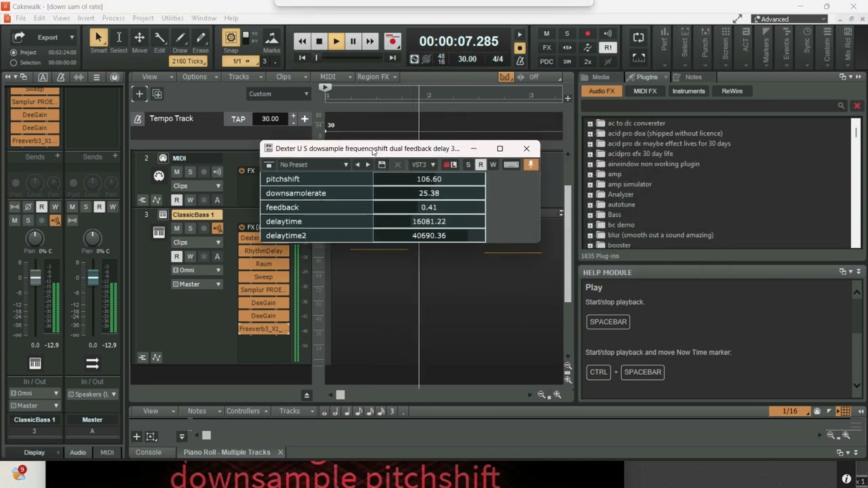Image resolution: width=868 pixels, height=488 pixels.
Task: Select the Project radio button
Action: click(14, 52)
